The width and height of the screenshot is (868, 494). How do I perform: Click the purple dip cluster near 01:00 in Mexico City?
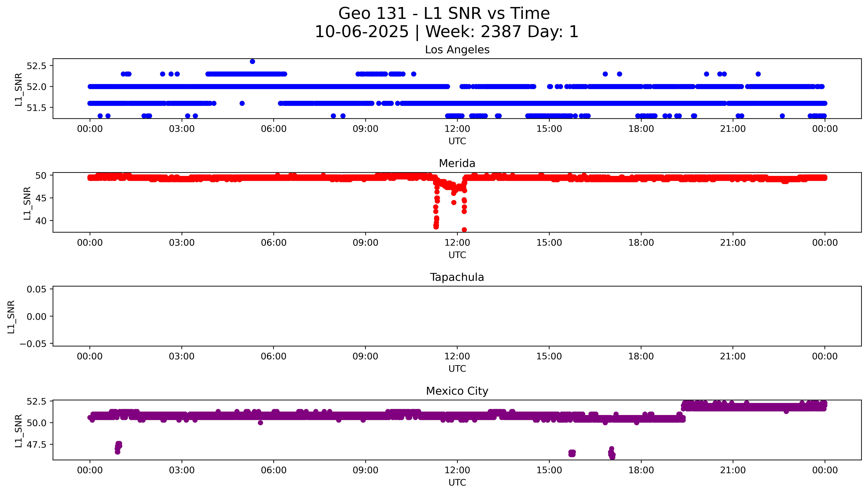[118, 447]
